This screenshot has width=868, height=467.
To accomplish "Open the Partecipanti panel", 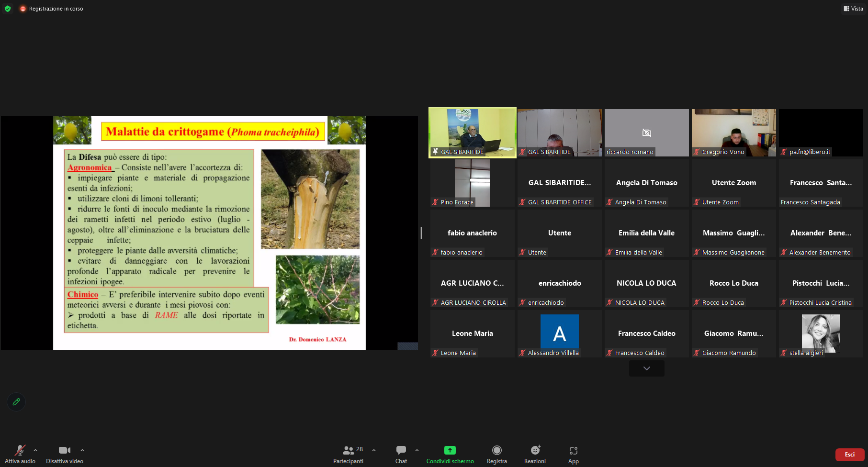I will [349, 454].
